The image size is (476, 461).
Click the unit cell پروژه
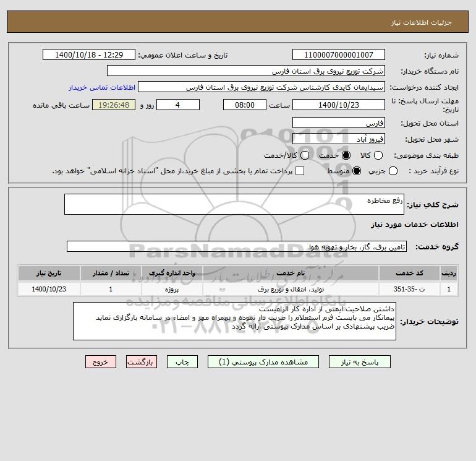coord(172,289)
